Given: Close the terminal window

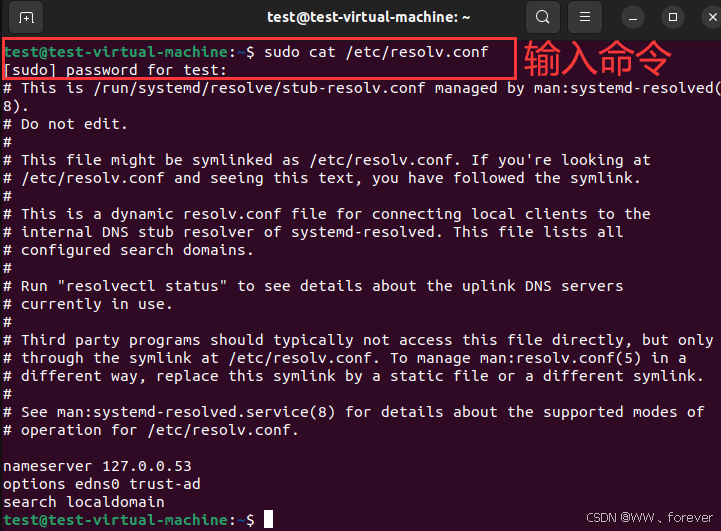Looking at the screenshot, I should coord(712,17).
